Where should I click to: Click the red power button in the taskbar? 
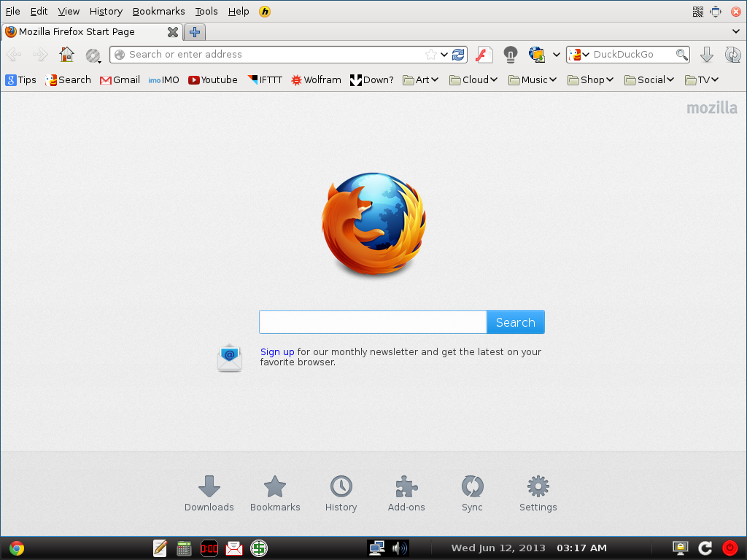[x=729, y=548]
